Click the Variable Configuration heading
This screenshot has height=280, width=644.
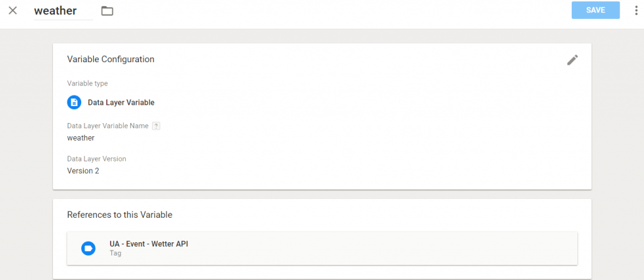pyautogui.click(x=111, y=60)
